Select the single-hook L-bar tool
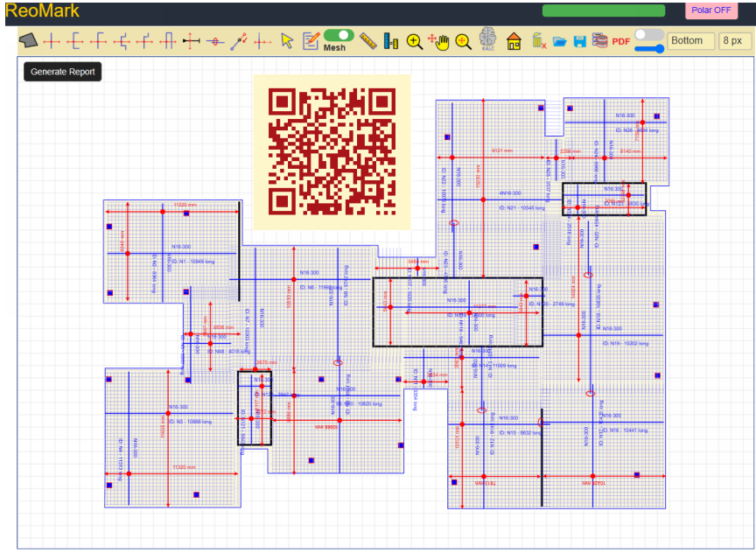756x553 pixels. click(x=98, y=41)
